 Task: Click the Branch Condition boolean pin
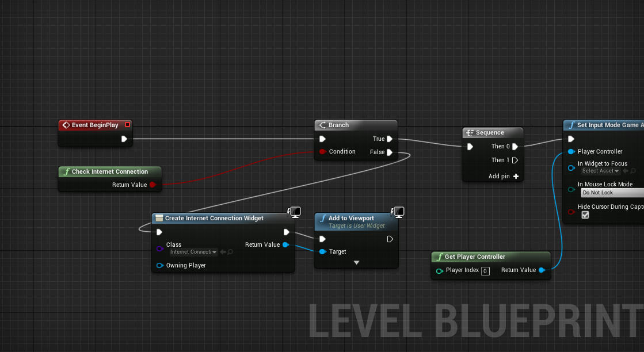coord(322,152)
